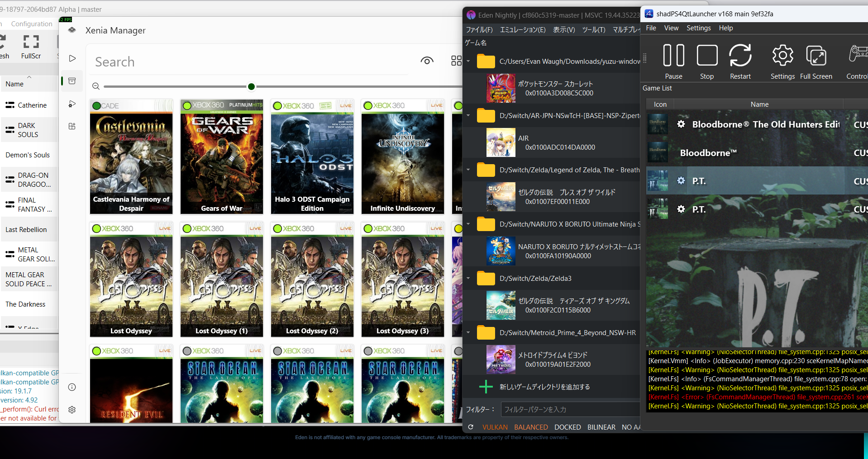Screen dimensions: 868x459
Task: Click Full Screen in the shadPS4 toolbar
Action: pos(816,62)
